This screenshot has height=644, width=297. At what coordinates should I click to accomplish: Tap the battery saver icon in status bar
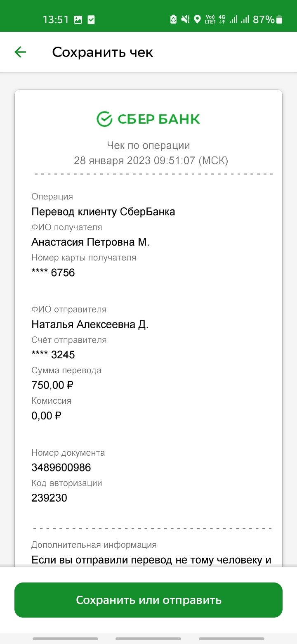(x=174, y=19)
